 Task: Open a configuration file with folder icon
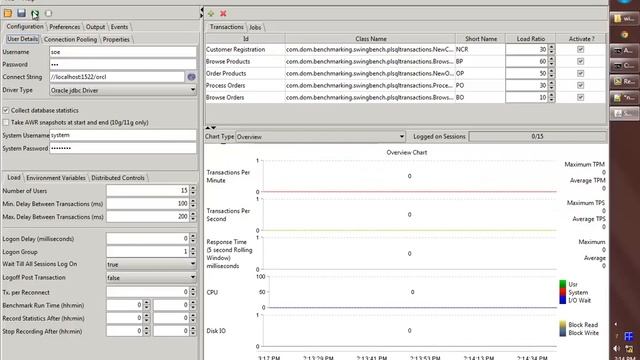point(8,13)
